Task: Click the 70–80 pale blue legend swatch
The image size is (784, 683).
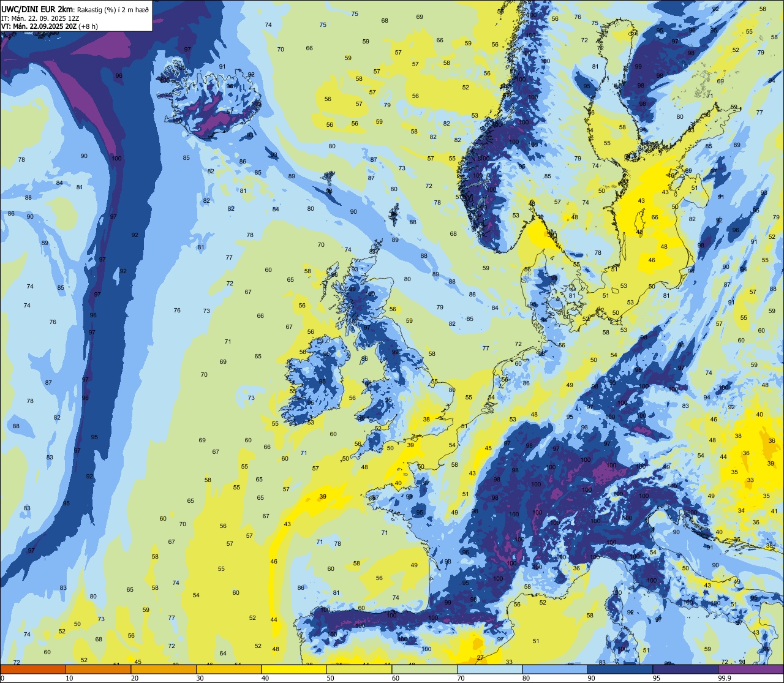Action: point(489,669)
